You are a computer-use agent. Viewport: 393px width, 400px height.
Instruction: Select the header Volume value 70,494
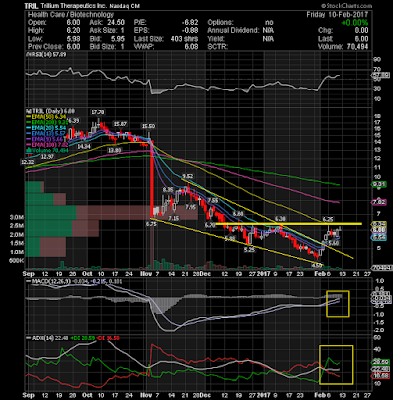point(356,47)
